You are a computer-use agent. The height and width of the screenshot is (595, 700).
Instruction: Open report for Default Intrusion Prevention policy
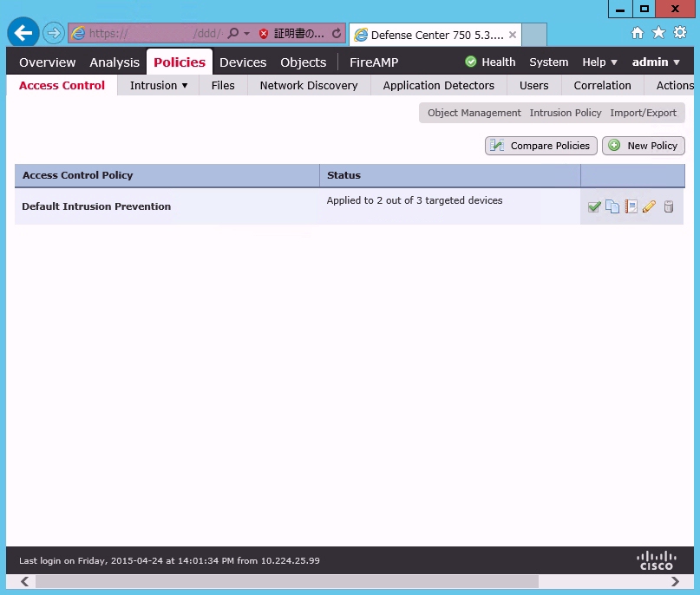point(631,207)
